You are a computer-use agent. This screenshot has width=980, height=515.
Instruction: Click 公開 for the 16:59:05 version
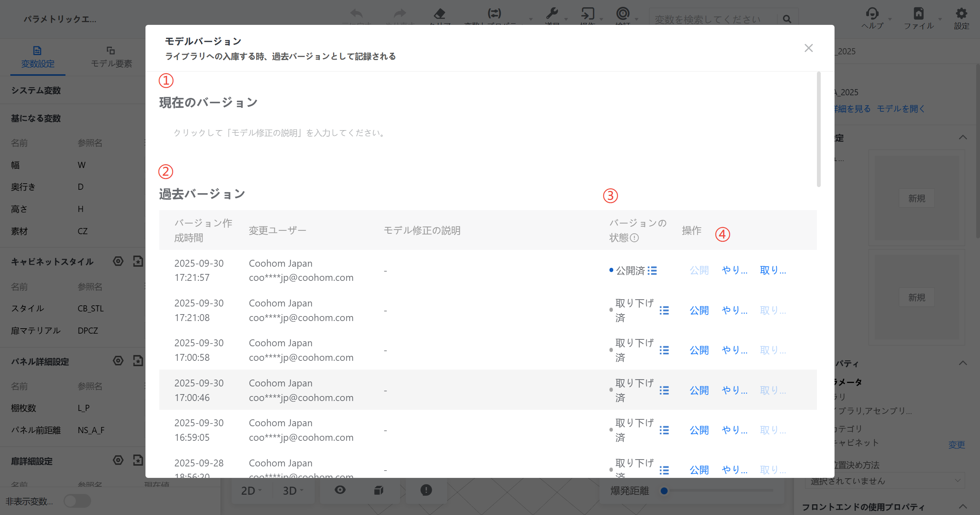(699, 430)
